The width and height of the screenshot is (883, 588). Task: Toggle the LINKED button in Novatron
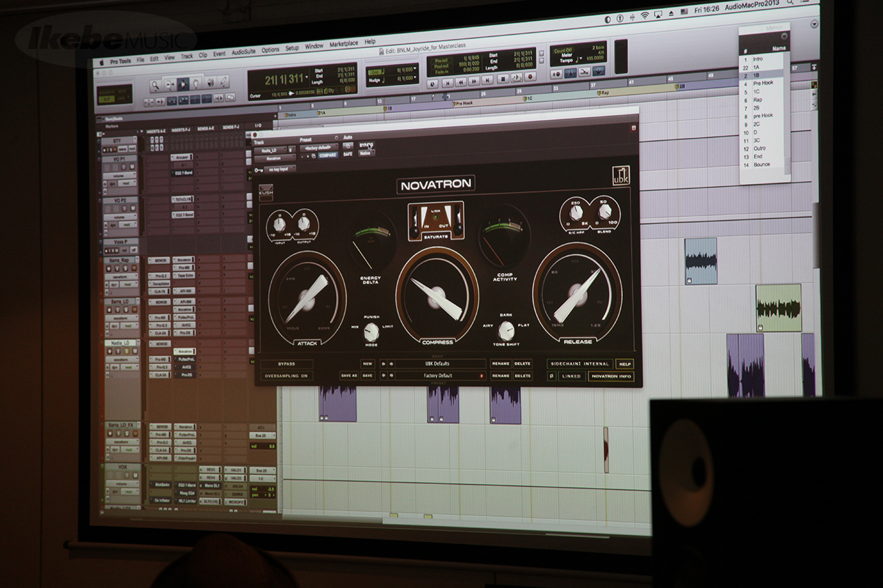tap(571, 376)
